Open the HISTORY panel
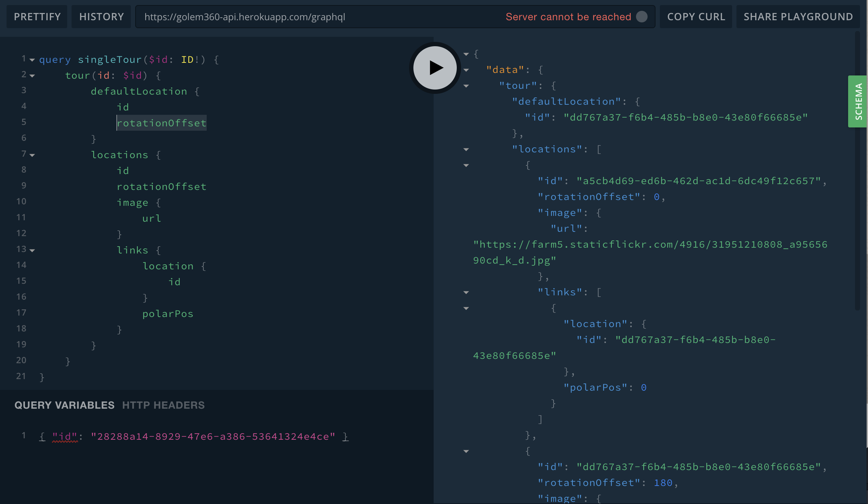This screenshot has width=868, height=504. coord(101,16)
